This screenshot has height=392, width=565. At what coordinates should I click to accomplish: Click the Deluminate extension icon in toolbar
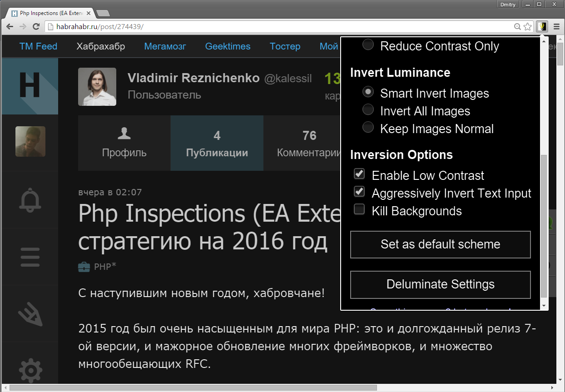(542, 27)
